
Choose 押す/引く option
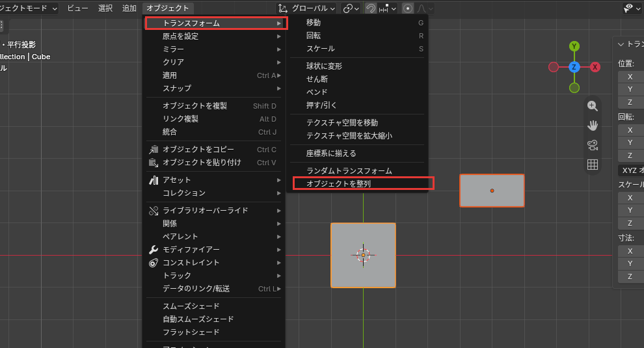point(357,105)
